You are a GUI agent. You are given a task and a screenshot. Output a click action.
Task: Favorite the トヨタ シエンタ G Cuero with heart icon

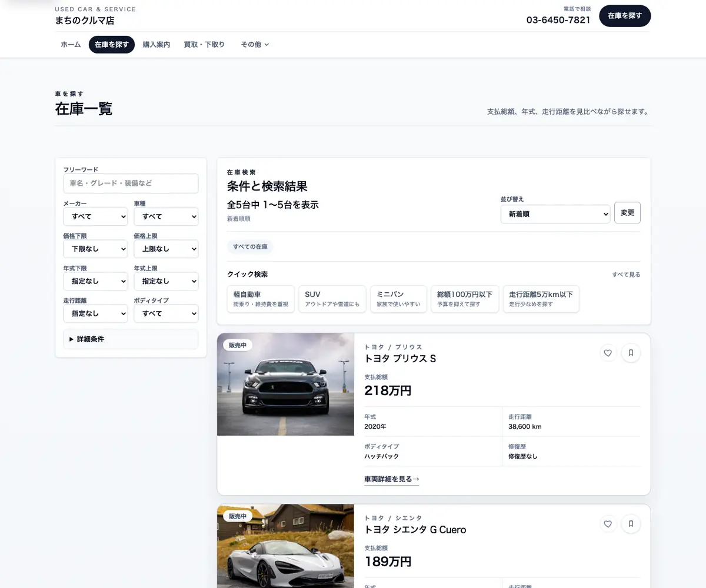pyautogui.click(x=608, y=523)
